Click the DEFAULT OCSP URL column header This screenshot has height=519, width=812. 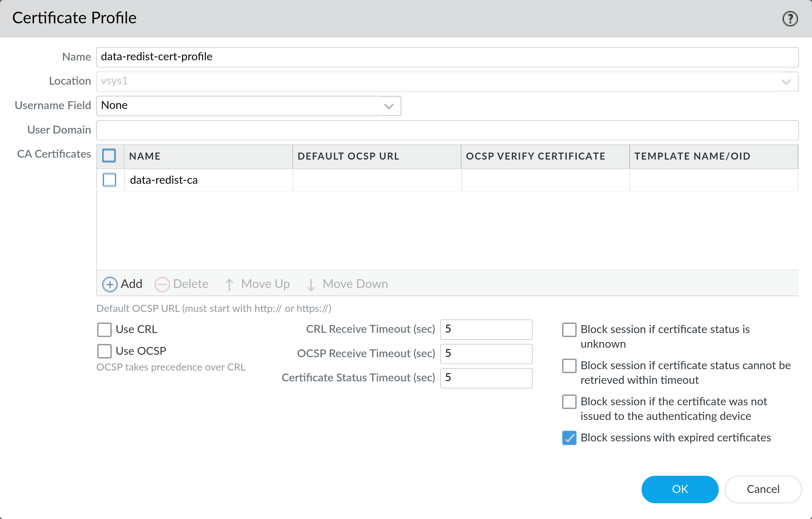coord(348,156)
